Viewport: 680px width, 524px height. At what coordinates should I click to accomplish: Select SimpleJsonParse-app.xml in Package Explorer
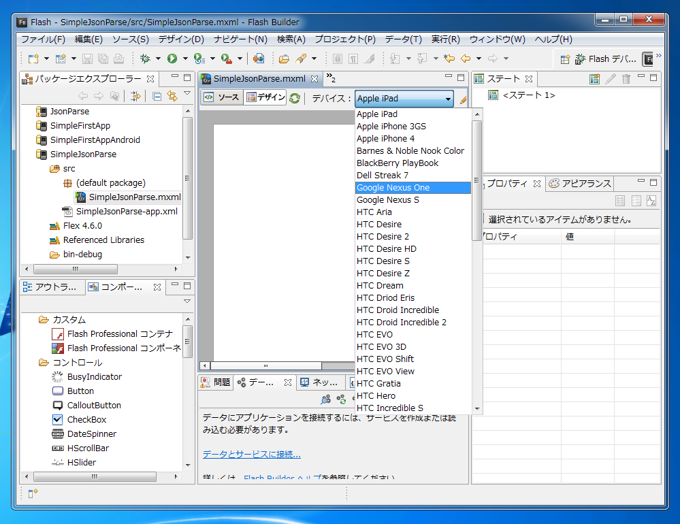121,211
